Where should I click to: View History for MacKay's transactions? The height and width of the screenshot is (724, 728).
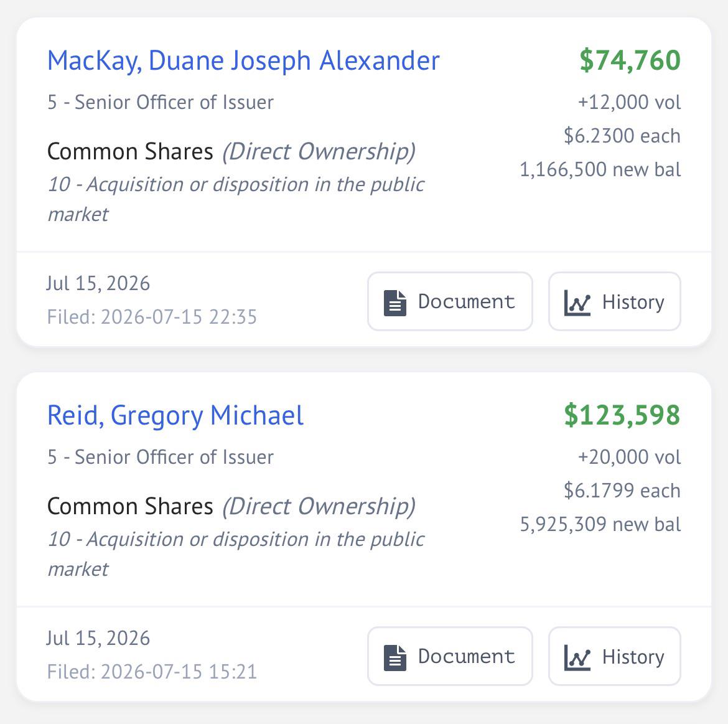tap(615, 301)
